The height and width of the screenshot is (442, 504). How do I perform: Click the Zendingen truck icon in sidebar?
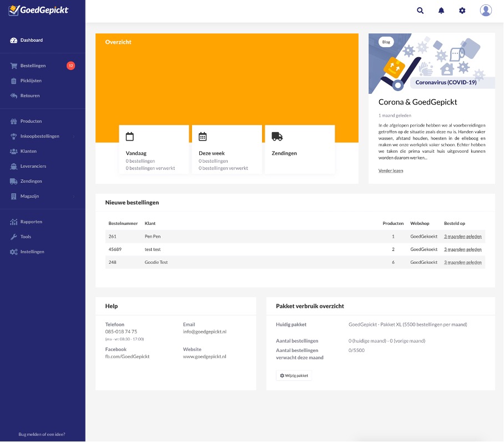(x=13, y=182)
